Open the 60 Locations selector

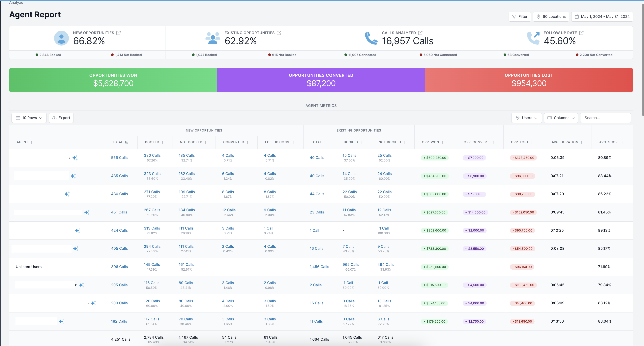(x=551, y=16)
